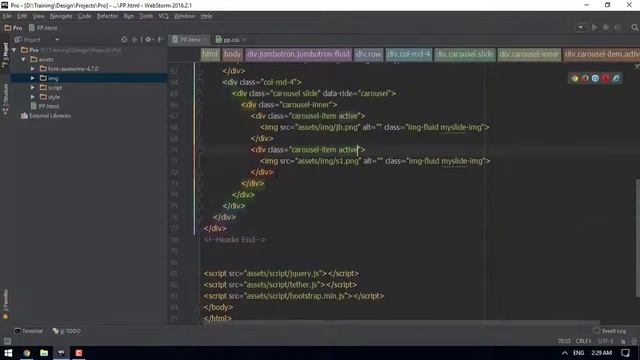Click the div.carousel.slide breadcrumb
The image size is (640, 360).
pyautogui.click(x=464, y=54)
